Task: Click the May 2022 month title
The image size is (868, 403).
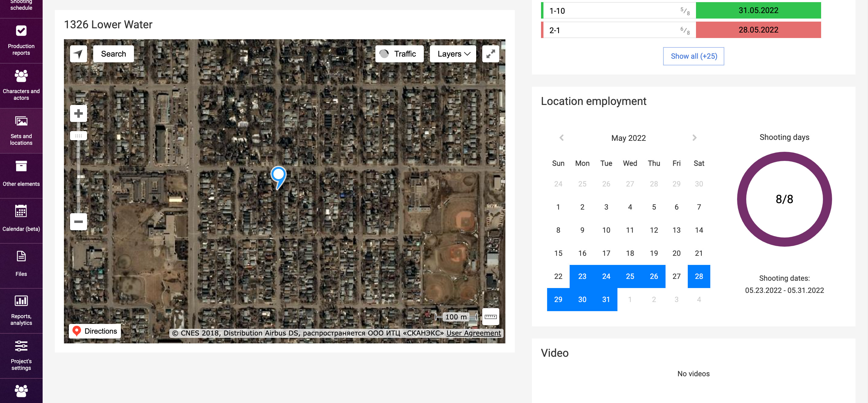Action: pos(628,138)
